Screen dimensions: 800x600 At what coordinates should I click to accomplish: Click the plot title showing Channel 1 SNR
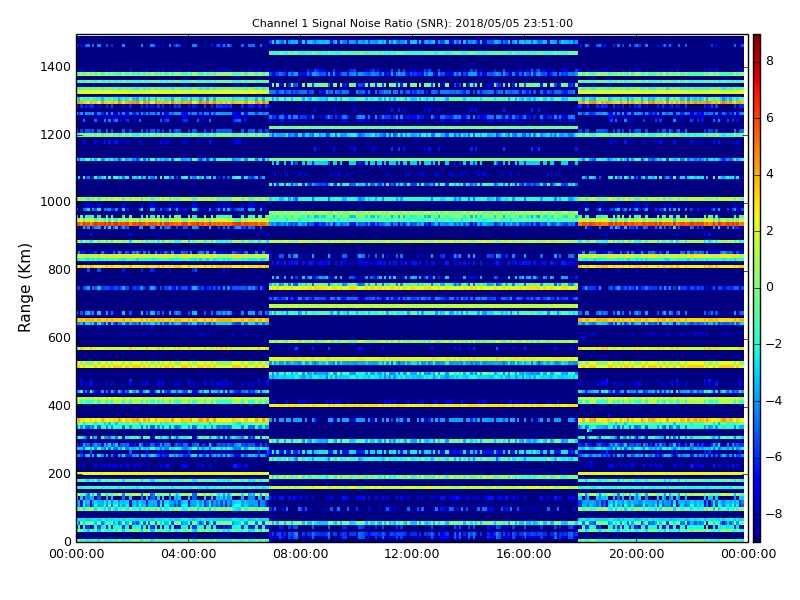[x=412, y=23]
